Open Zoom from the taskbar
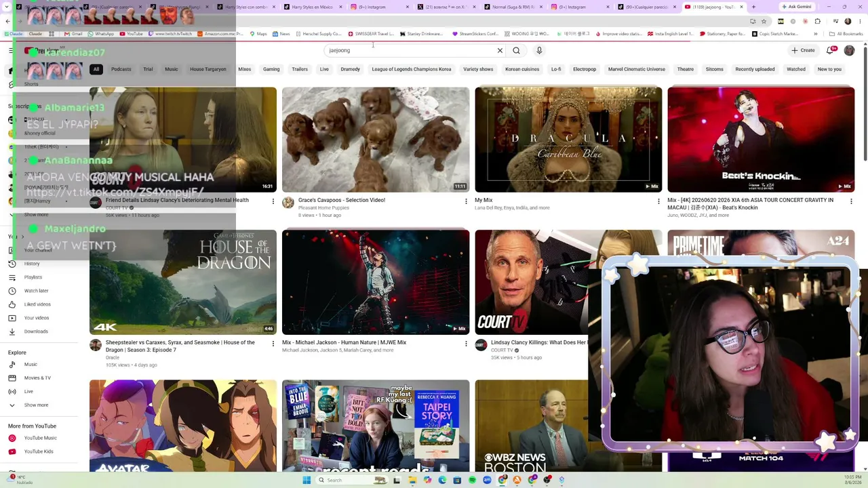 487,480
